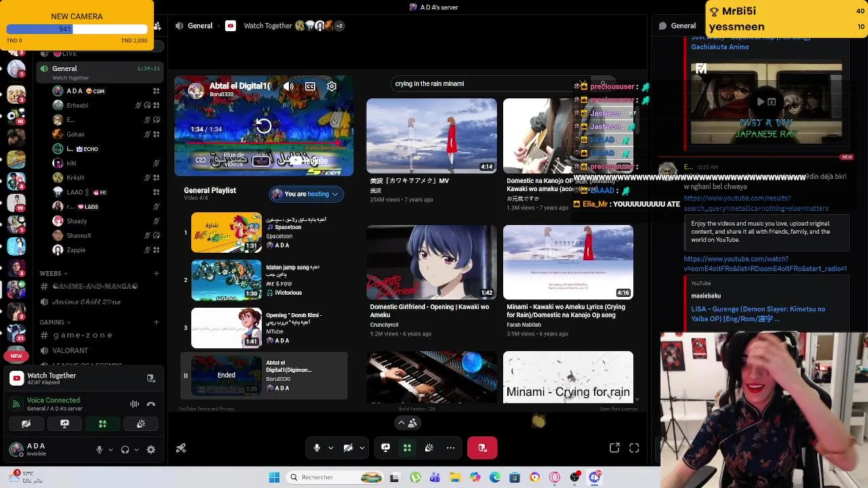This screenshot has width=868, height=488.
Task: Open LiSA - Gurenge video link in chat
Action: (758, 314)
